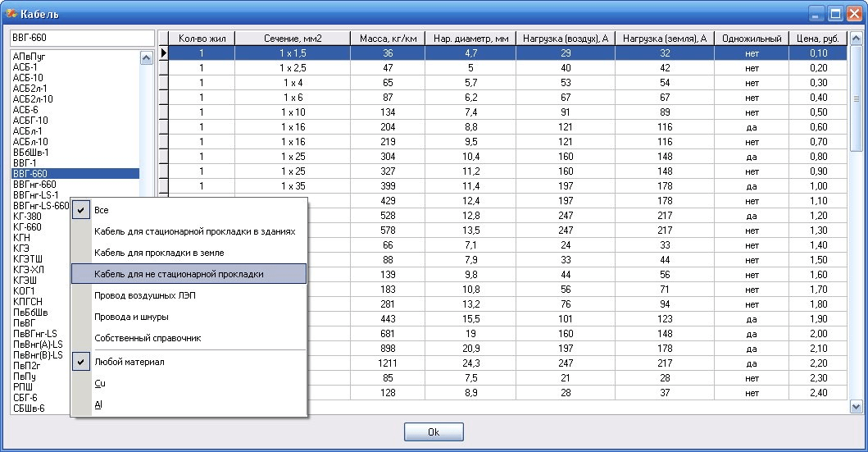868x452 pixels.
Task: Select 'ПвВГнг-LS' in cable list
Action: tap(34, 333)
